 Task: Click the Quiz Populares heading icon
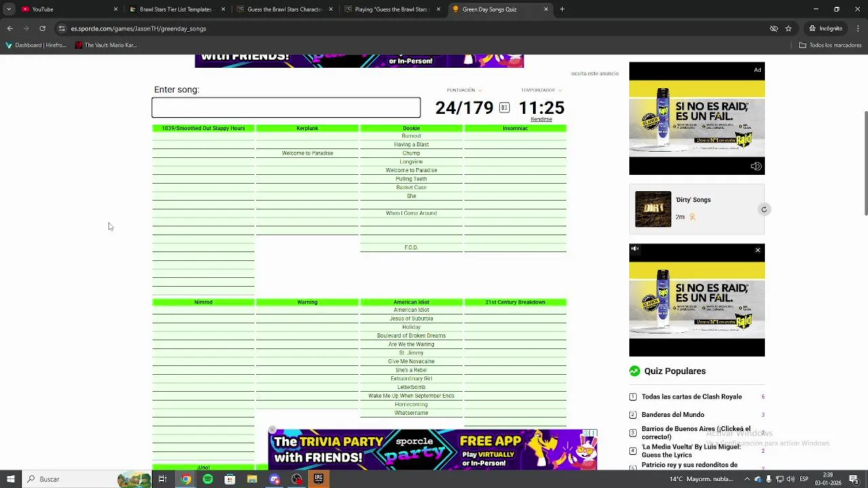635,371
